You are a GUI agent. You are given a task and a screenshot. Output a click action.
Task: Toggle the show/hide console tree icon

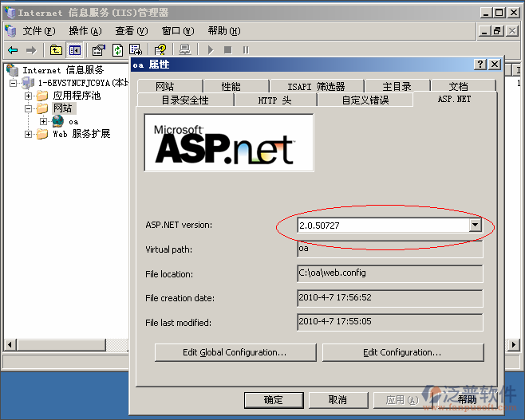[73, 50]
